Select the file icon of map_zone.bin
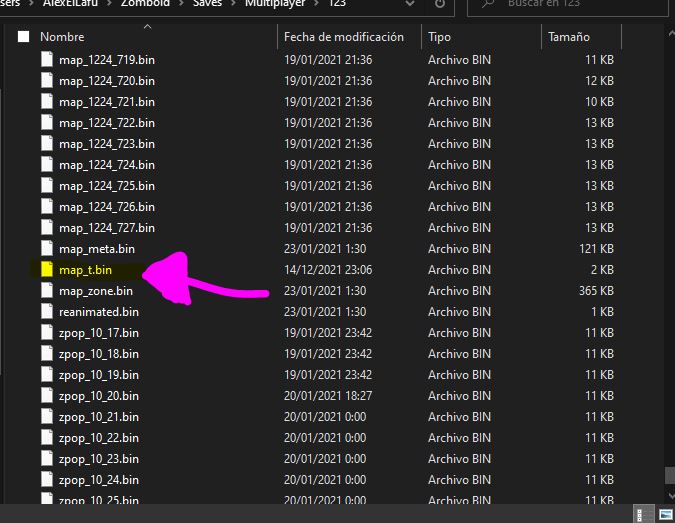Image resolution: width=675 pixels, height=523 pixels. click(47, 291)
